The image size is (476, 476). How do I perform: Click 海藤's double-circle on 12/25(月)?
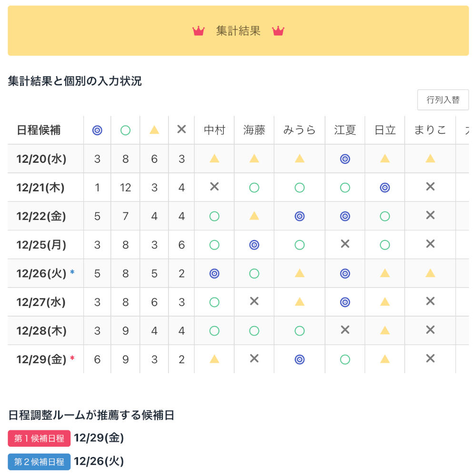[254, 245]
